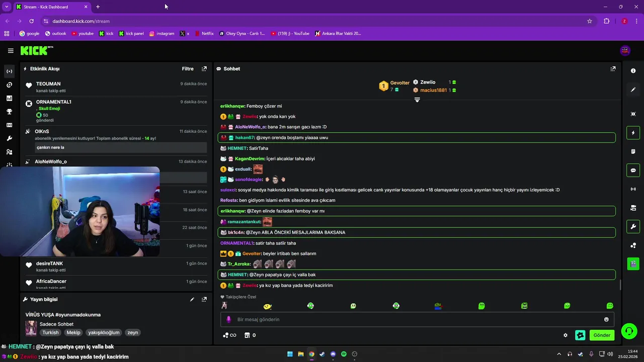Screen dimensions: 644x362
Task: Click the ORNAMENTAL1 Skull Emoji event
Action: coord(115,111)
